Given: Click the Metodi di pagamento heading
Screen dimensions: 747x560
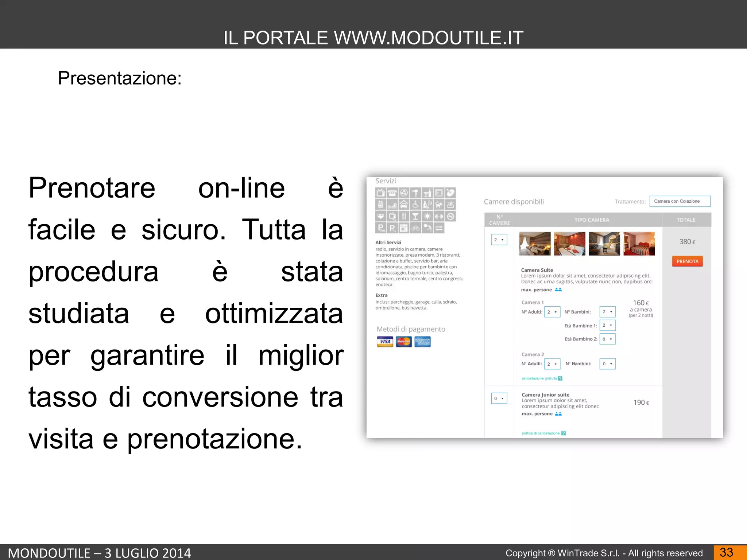Looking at the screenshot, I should (411, 329).
